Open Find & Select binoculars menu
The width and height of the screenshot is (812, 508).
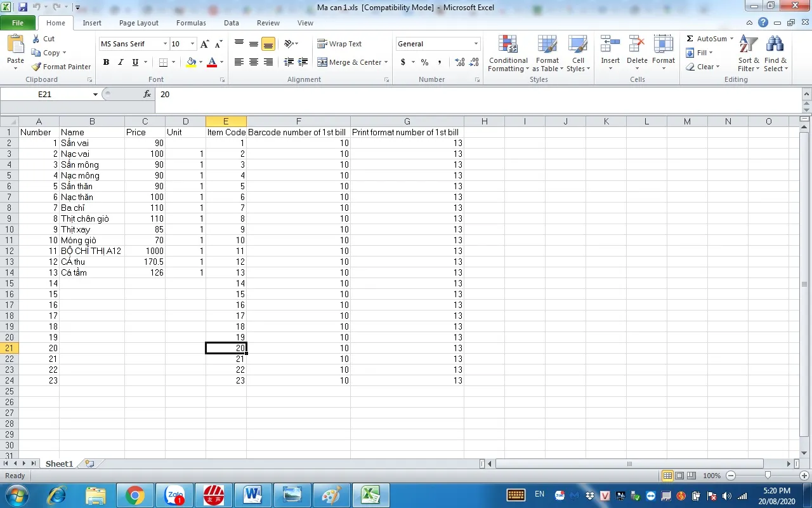[x=775, y=54]
